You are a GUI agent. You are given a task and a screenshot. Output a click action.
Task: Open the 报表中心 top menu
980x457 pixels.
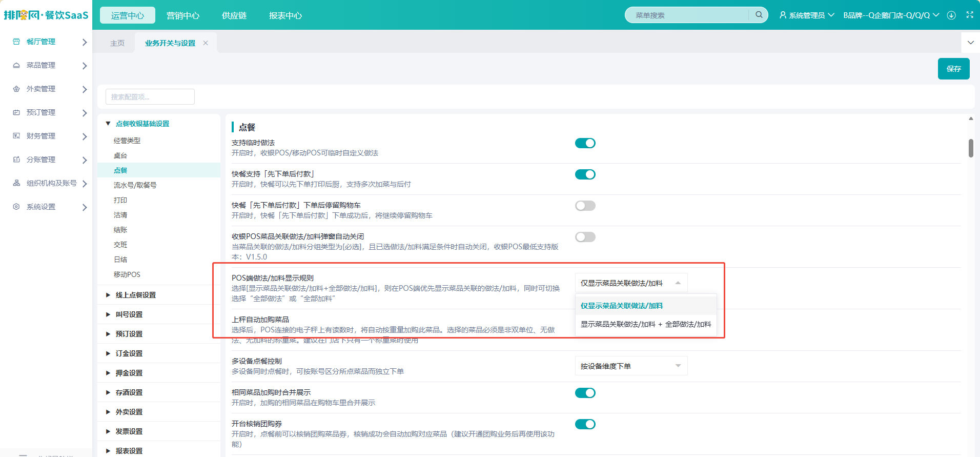coord(285,15)
